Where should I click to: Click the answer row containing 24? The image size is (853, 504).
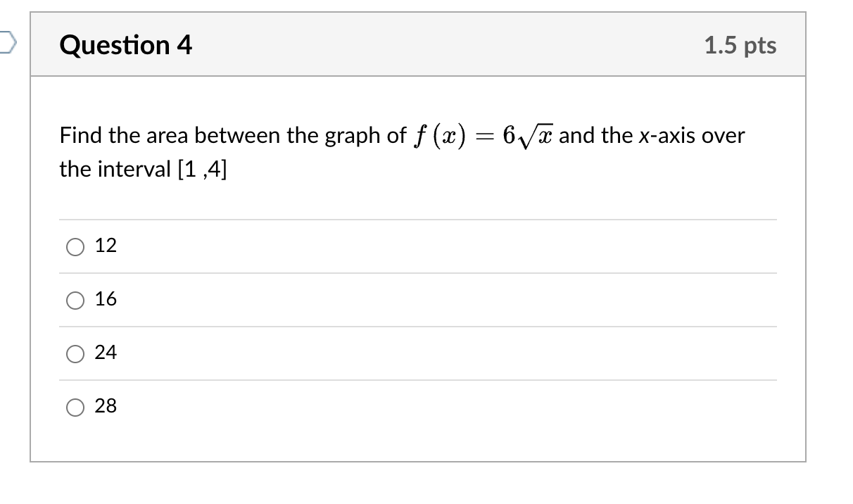(352, 353)
